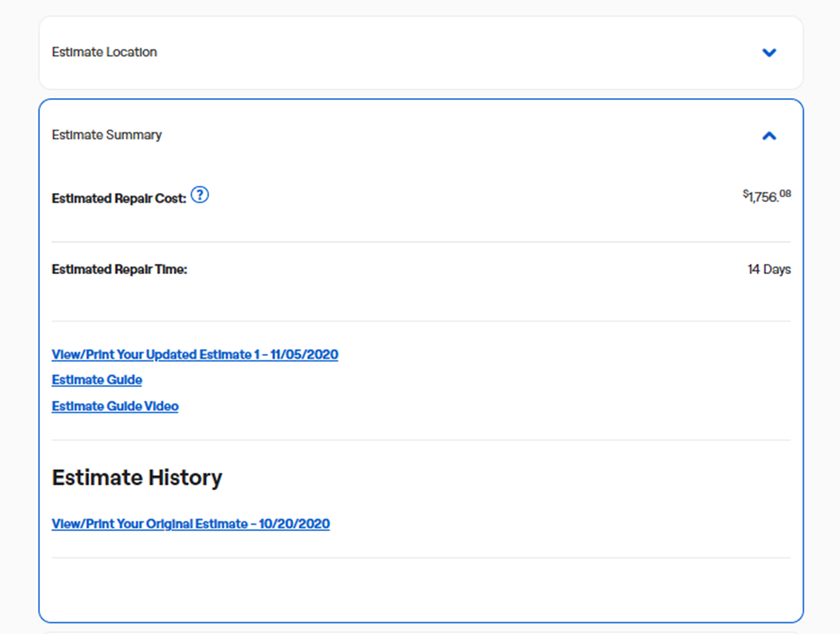Click the divider line above Estimate History

point(421,440)
